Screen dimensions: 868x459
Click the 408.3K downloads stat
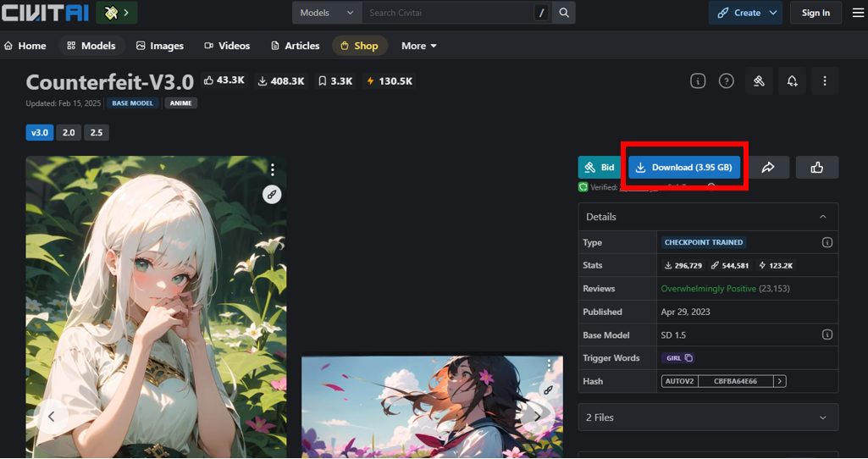[x=280, y=80]
